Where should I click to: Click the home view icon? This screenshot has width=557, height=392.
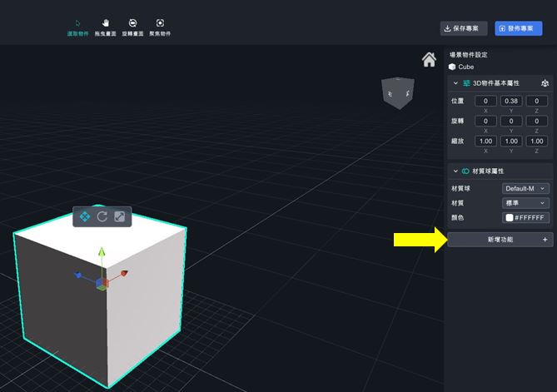[429, 60]
